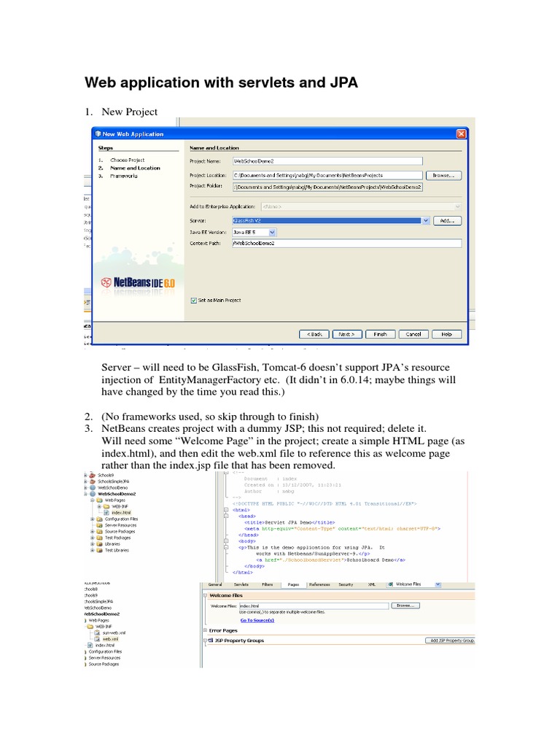Click icon beside Welcome Files dropdown label
Image resolution: width=560 pixels, height=747 pixels.
(x=390, y=584)
